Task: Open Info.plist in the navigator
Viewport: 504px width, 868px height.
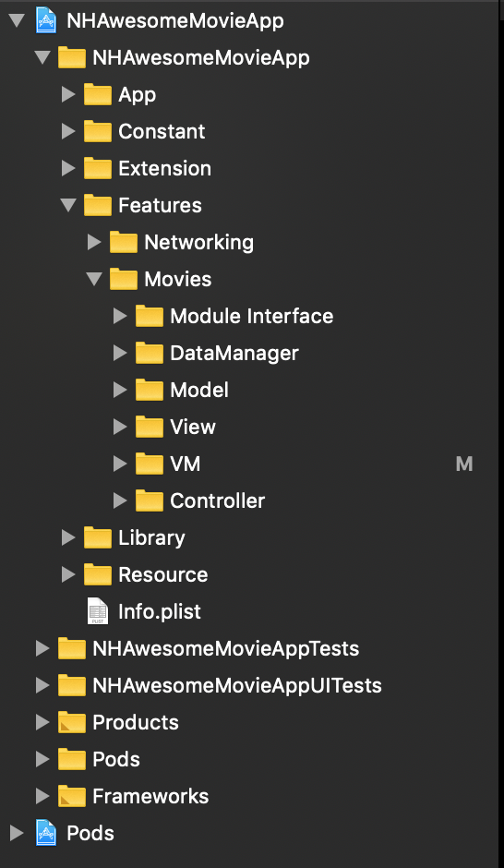Action: [x=160, y=611]
